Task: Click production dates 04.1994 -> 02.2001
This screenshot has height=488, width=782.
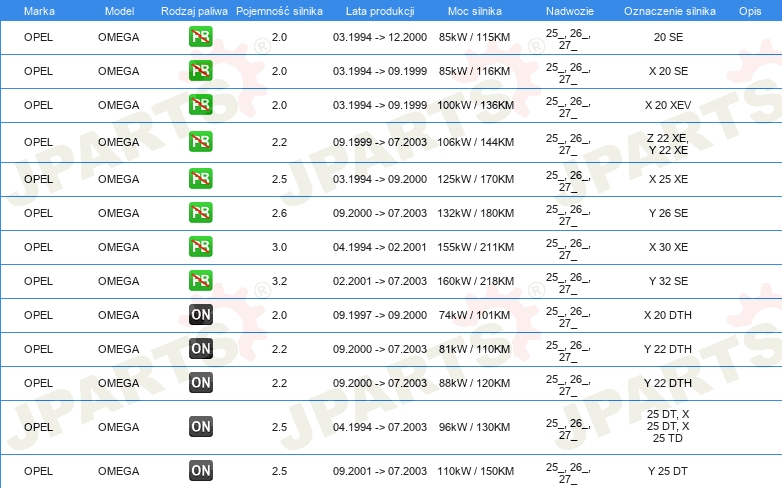Action: [380, 246]
